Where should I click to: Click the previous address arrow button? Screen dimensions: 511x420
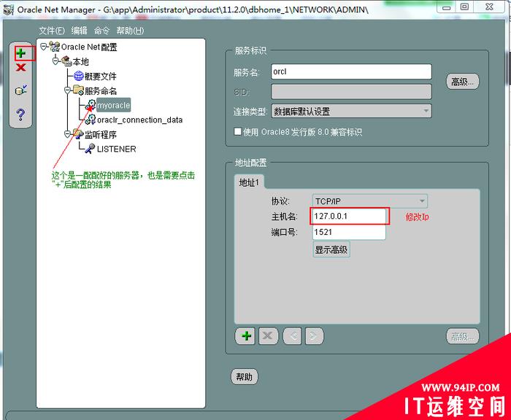(x=292, y=335)
